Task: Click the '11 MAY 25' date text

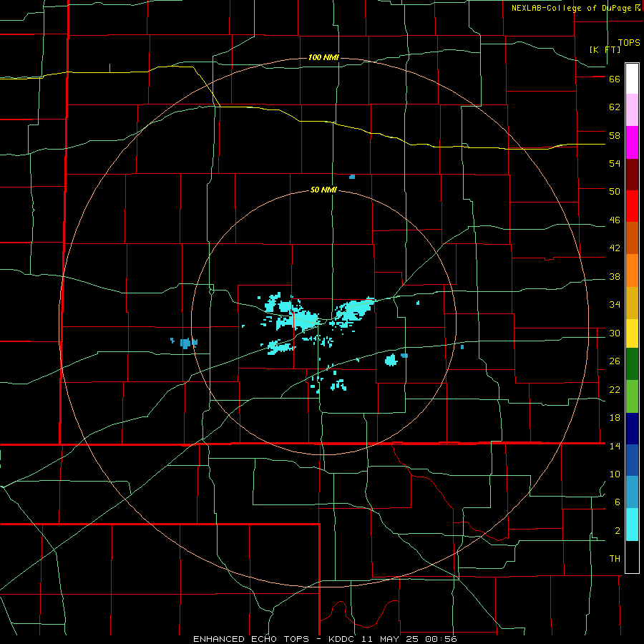Action: point(390,639)
